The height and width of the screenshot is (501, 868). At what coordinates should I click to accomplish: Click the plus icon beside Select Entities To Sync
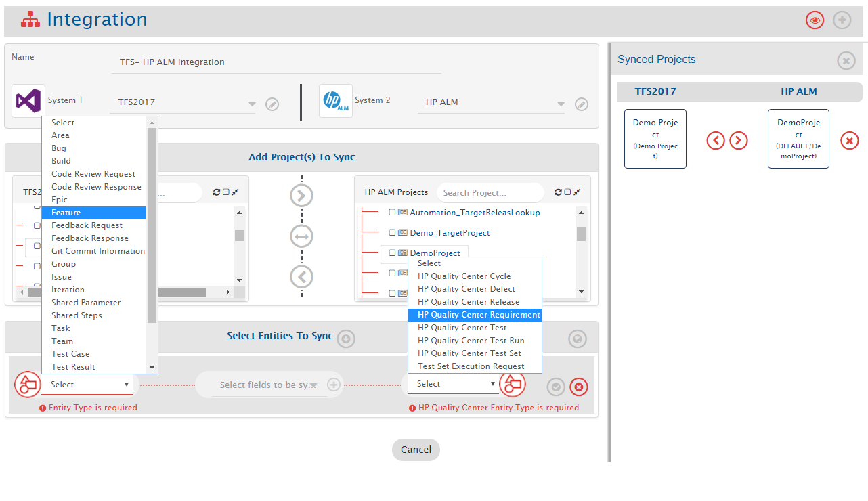(346, 339)
